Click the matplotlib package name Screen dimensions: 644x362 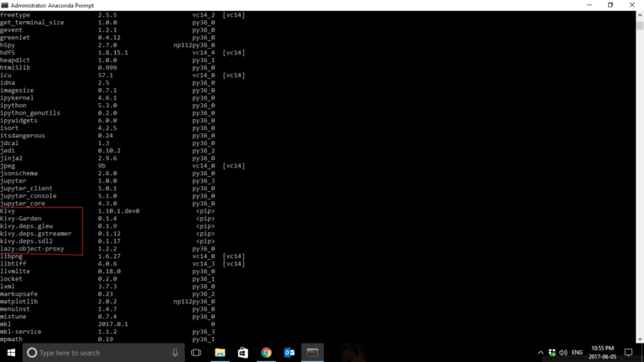pyautogui.click(x=19, y=302)
